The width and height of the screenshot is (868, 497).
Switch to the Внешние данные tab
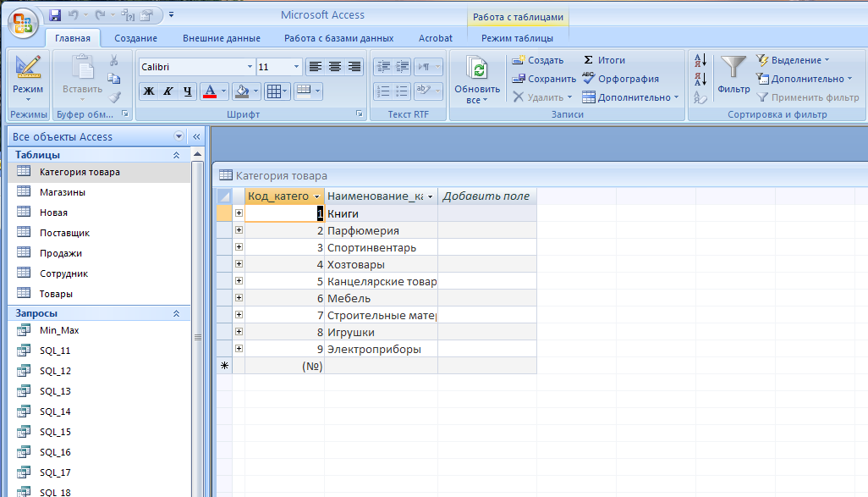[x=222, y=38]
